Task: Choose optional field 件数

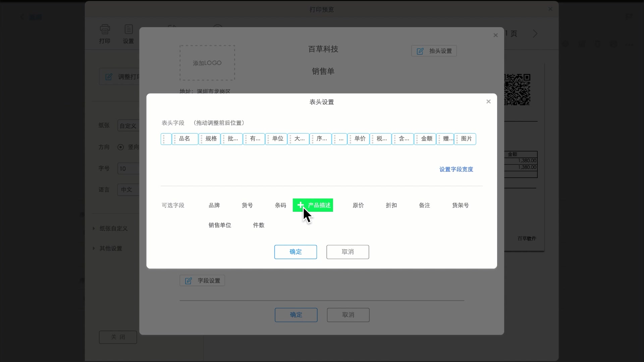Action: pyautogui.click(x=259, y=225)
